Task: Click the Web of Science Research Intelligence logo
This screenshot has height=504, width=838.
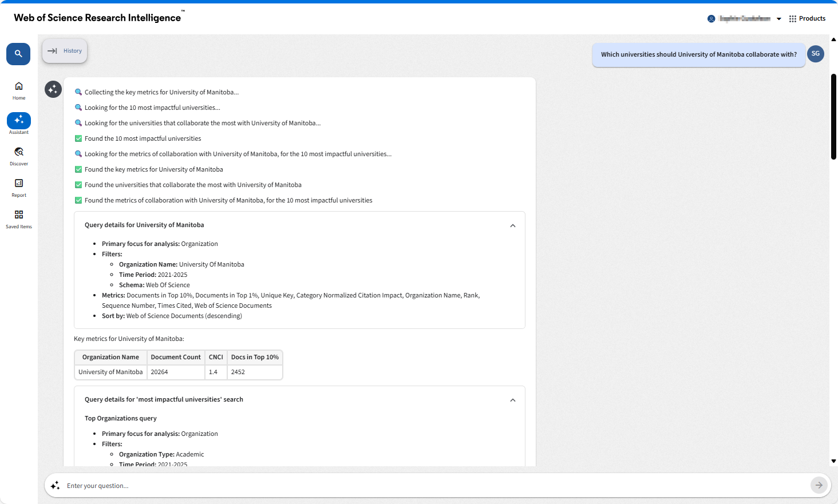Action: tap(97, 18)
